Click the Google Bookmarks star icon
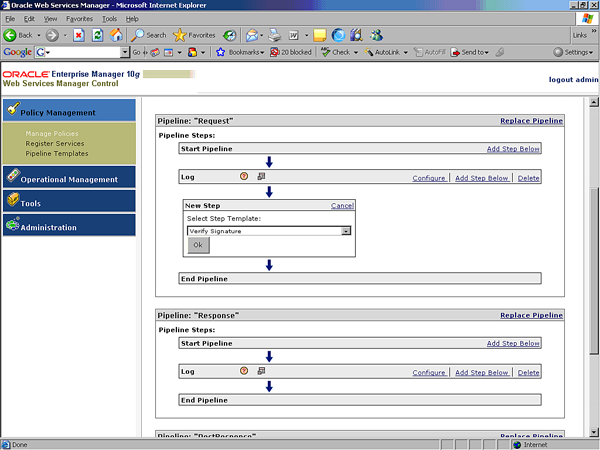Viewport: 600px width, 450px height. point(220,52)
